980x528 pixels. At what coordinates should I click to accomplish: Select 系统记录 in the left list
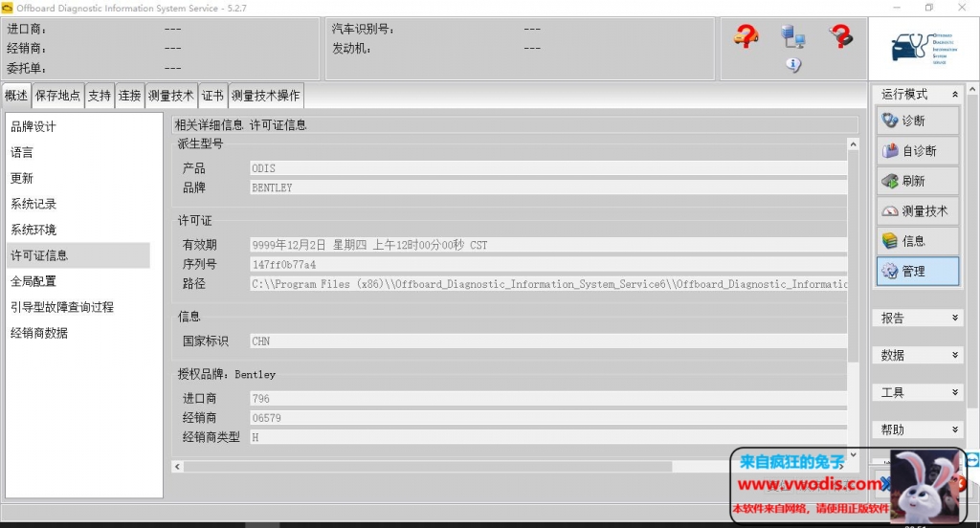[x=78, y=204]
